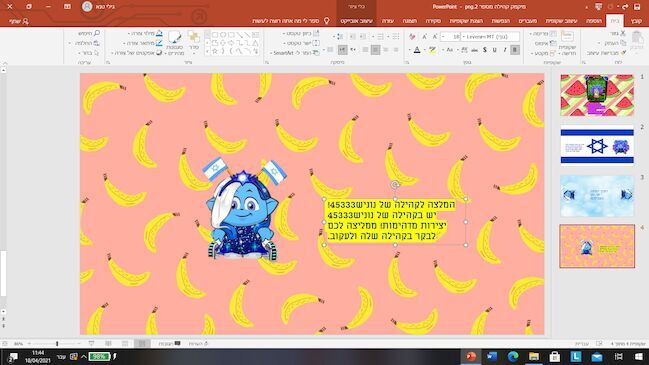The width and height of the screenshot is (649, 365).
Task: Increase font size with large A
Action: click(x=435, y=37)
